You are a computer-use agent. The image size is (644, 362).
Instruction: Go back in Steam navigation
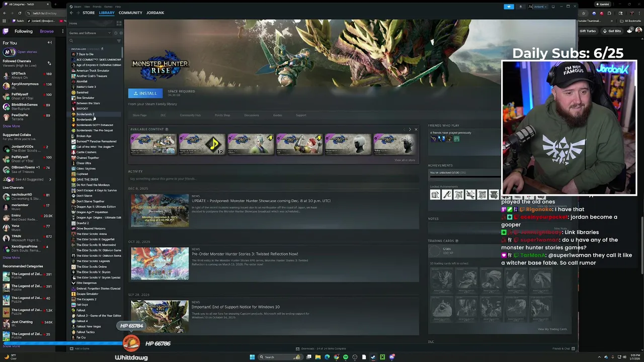(71, 13)
